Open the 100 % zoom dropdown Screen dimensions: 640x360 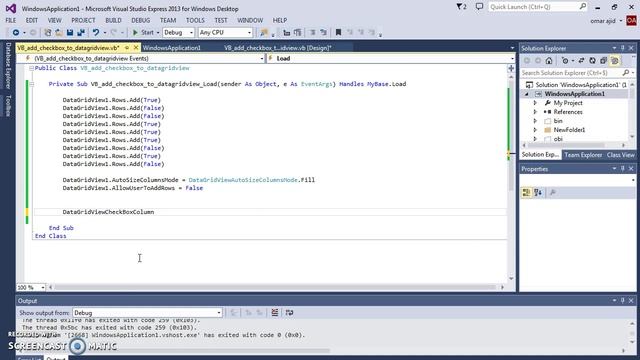coord(31,287)
